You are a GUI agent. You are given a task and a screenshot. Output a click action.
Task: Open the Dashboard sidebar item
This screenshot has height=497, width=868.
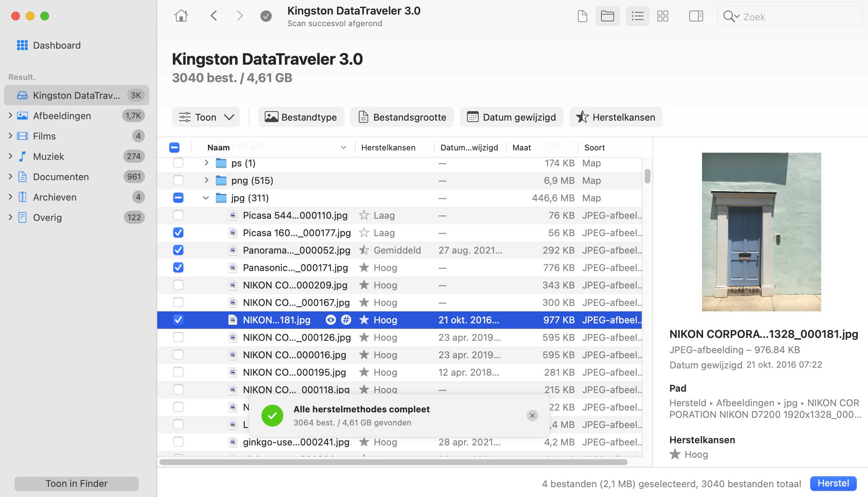point(49,45)
